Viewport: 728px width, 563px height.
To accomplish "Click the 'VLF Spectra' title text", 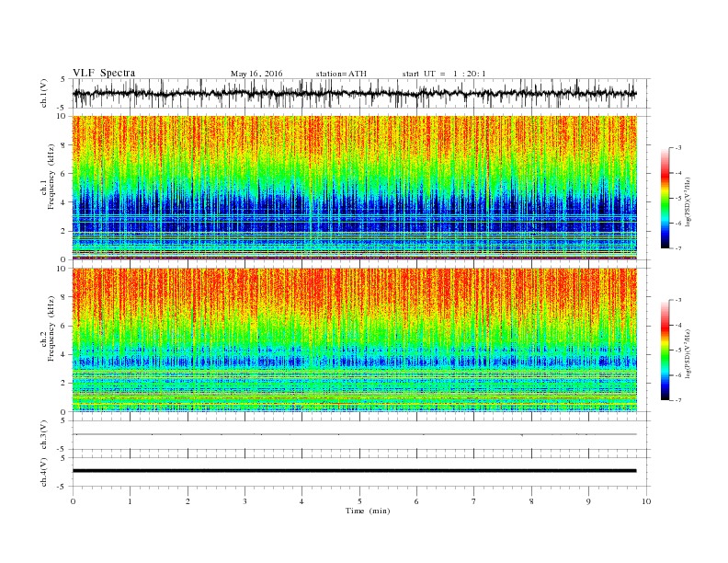I will click(x=104, y=73).
